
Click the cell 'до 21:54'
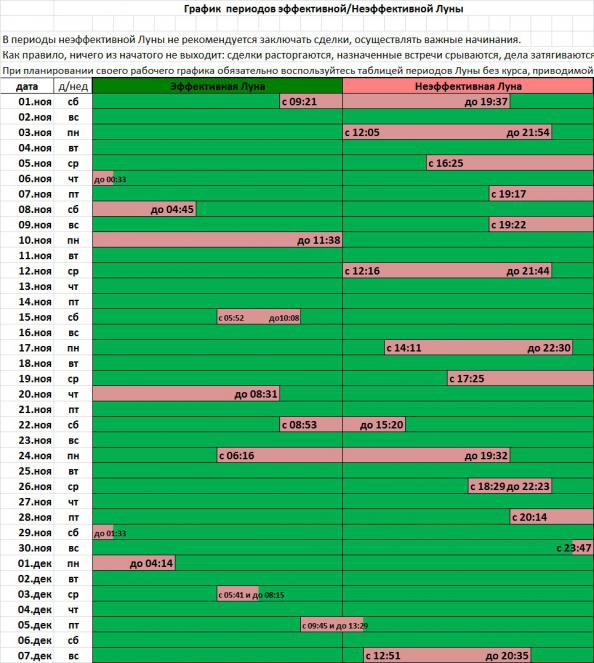pos(528,132)
